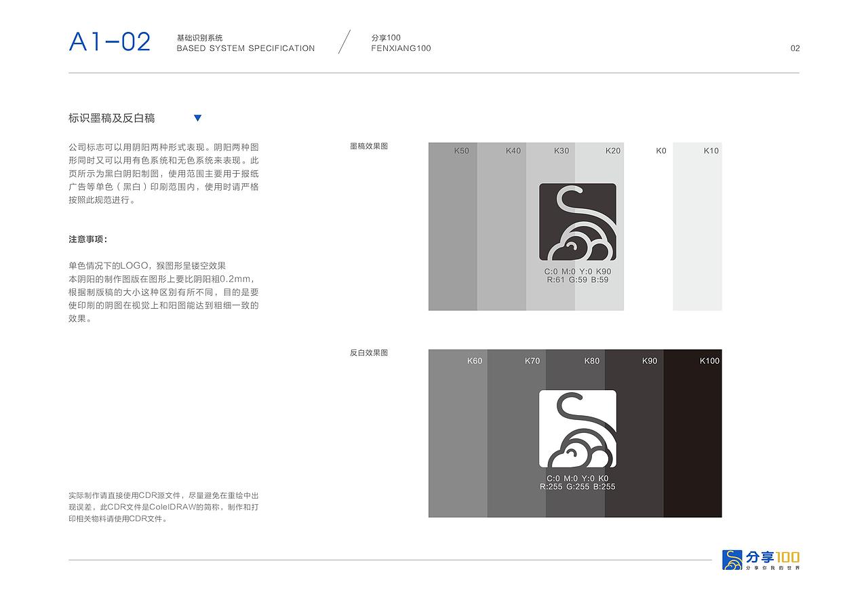The width and height of the screenshot is (868, 614).
Task: Select the K0 white swatch
Action: [x=648, y=227]
